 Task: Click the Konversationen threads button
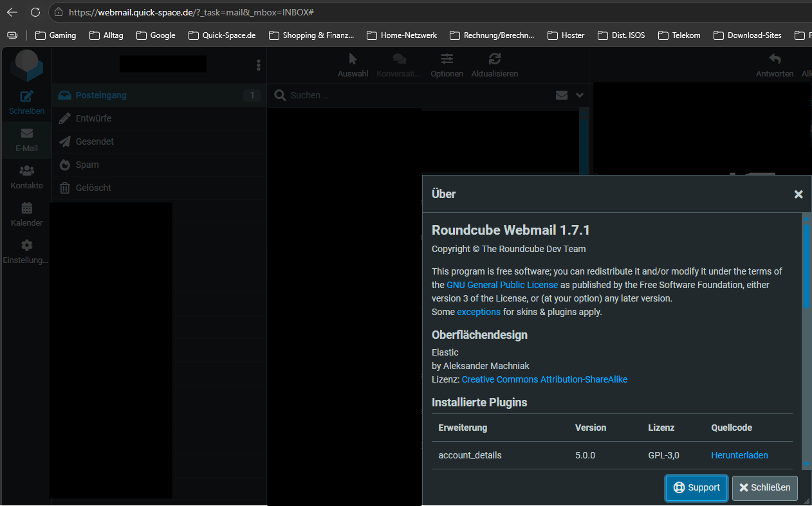pyautogui.click(x=399, y=65)
